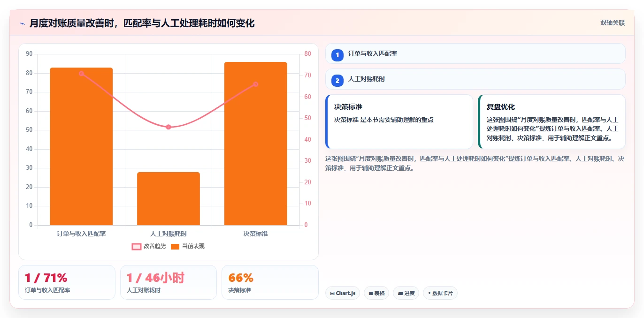The width and height of the screenshot is (644, 318).
Task: Click the orange bar for 决策标准
Action: (255, 144)
